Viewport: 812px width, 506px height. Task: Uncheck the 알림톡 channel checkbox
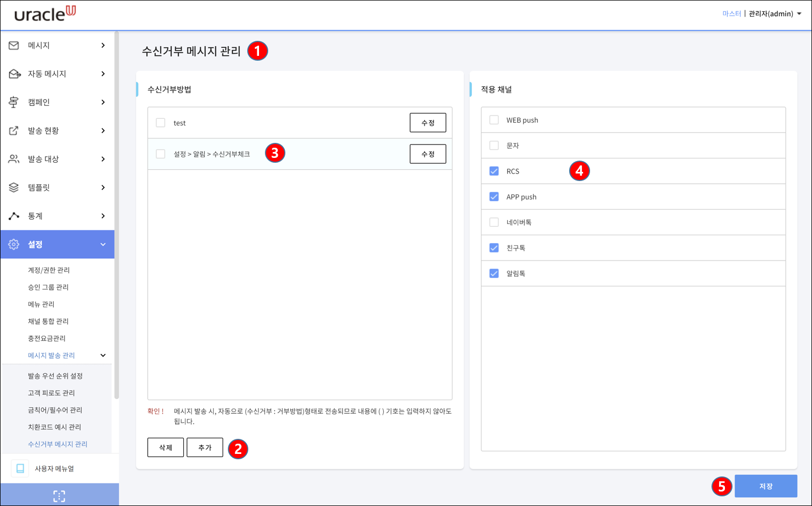pyautogui.click(x=494, y=273)
